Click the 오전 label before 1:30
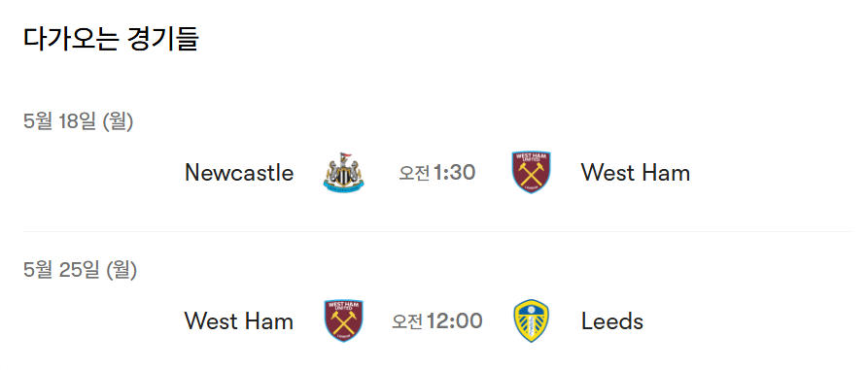 coord(415,173)
